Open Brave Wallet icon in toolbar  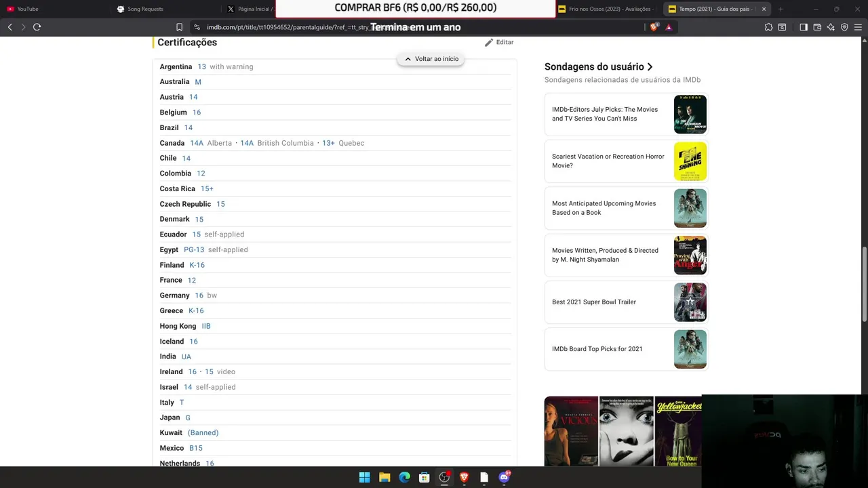point(817,27)
